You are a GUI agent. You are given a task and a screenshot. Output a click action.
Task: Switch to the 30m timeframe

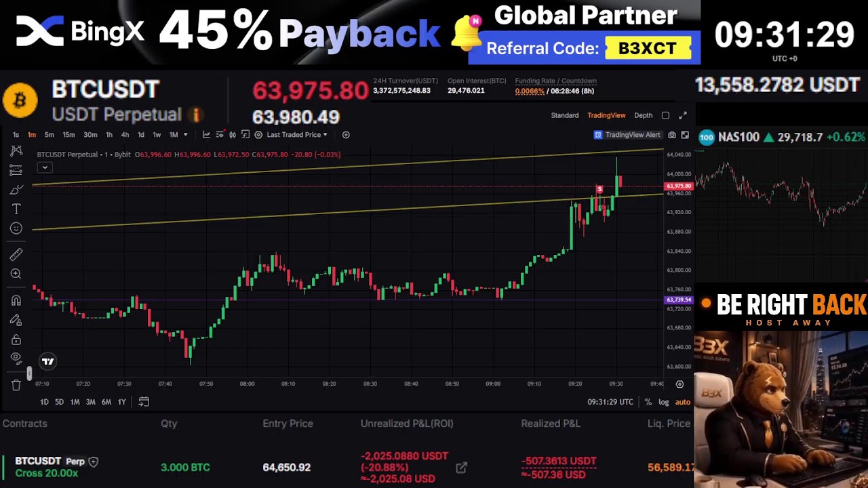[x=90, y=135]
